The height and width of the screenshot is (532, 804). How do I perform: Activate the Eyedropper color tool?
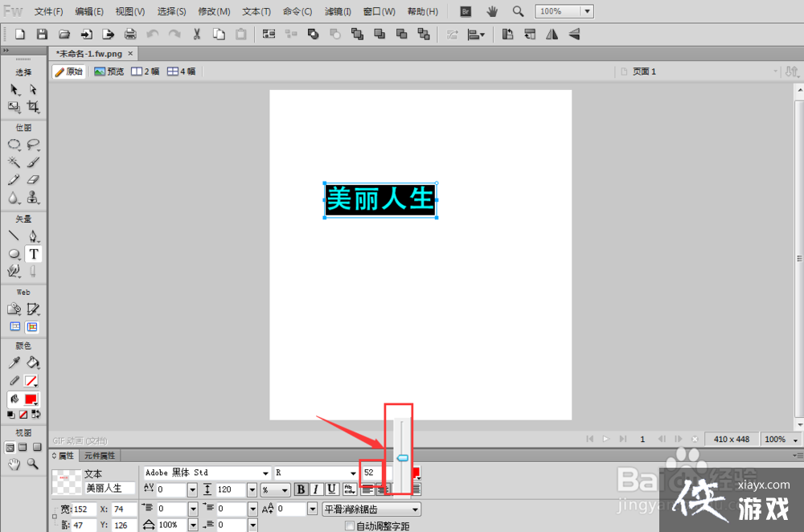(14, 363)
